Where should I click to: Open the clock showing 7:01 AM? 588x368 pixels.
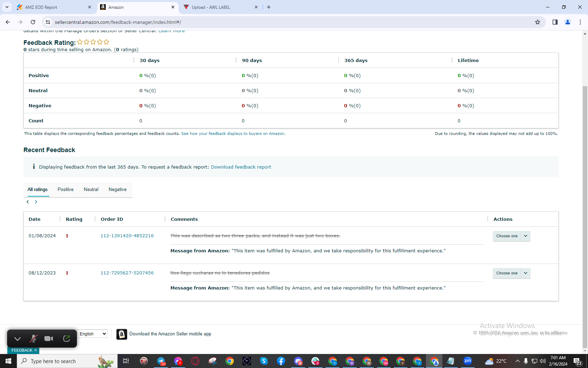click(x=558, y=361)
